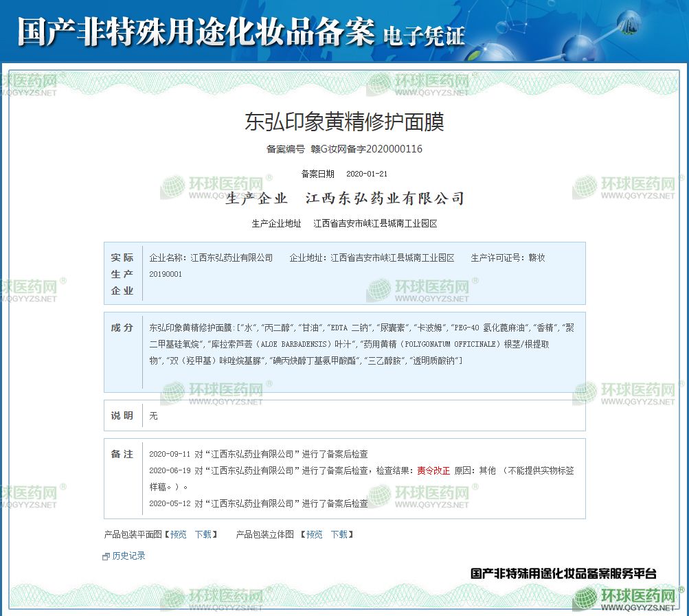Open the 历史记录 history link
The width and height of the screenshot is (689, 616).
coord(128,556)
